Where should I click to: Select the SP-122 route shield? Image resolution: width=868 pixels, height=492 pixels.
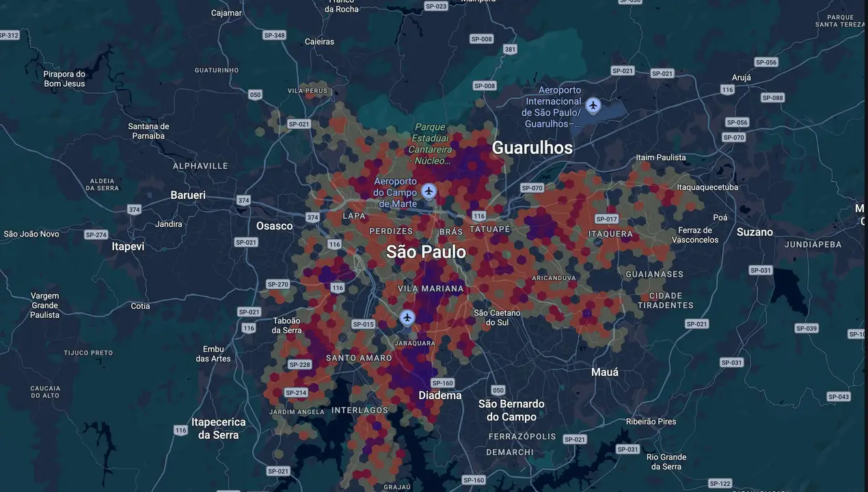pyautogui.click(x=720, y=483)
